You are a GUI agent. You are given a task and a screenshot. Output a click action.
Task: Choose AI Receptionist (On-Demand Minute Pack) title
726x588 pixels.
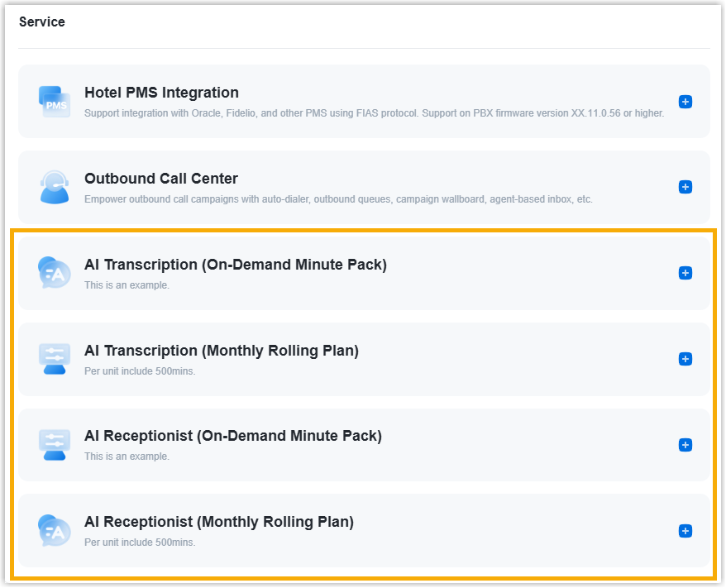232,436
